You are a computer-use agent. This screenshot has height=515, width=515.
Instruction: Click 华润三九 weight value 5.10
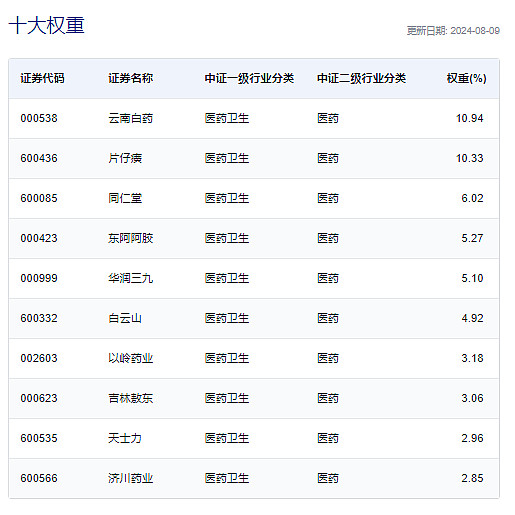click(x=472, y=278)
